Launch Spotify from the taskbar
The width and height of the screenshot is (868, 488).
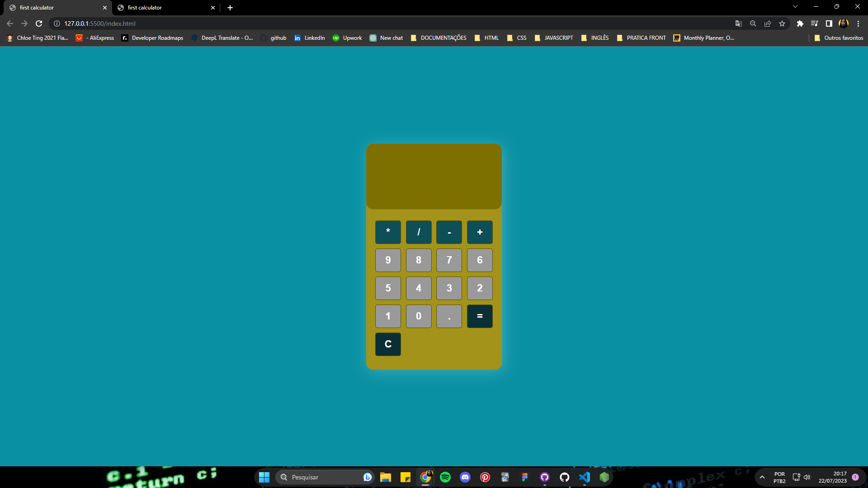pos(446,477)
